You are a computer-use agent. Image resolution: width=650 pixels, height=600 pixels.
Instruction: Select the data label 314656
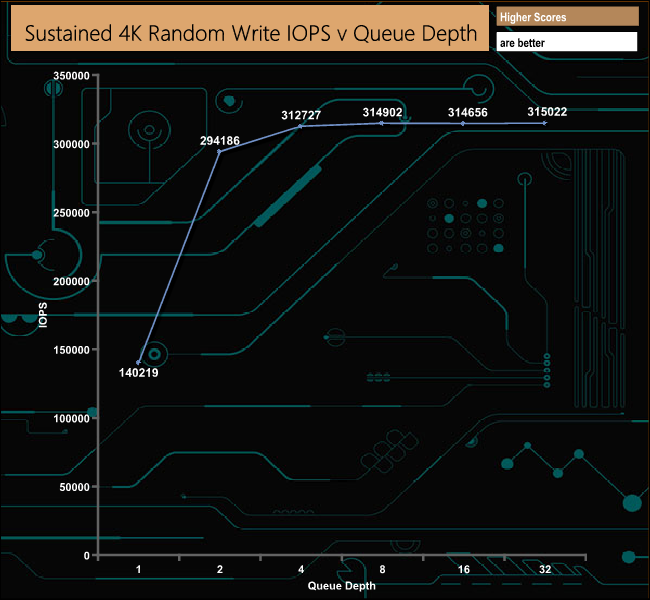coord(468,112)
